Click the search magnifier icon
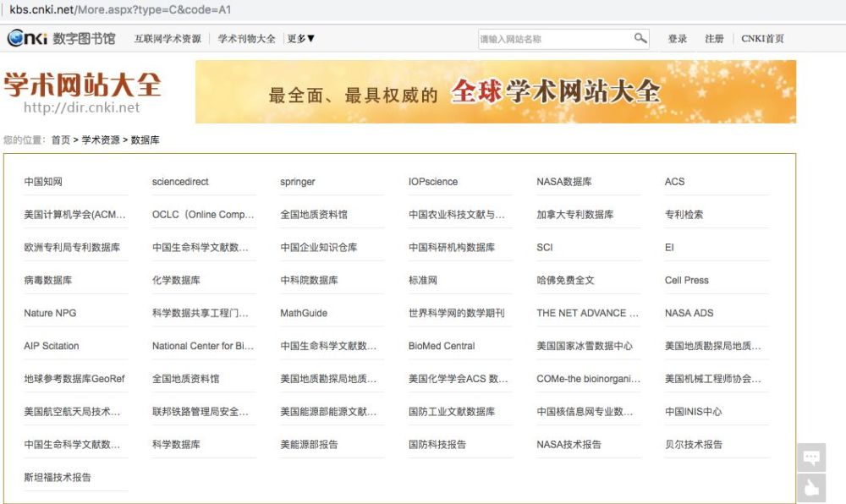 (640, 38)
